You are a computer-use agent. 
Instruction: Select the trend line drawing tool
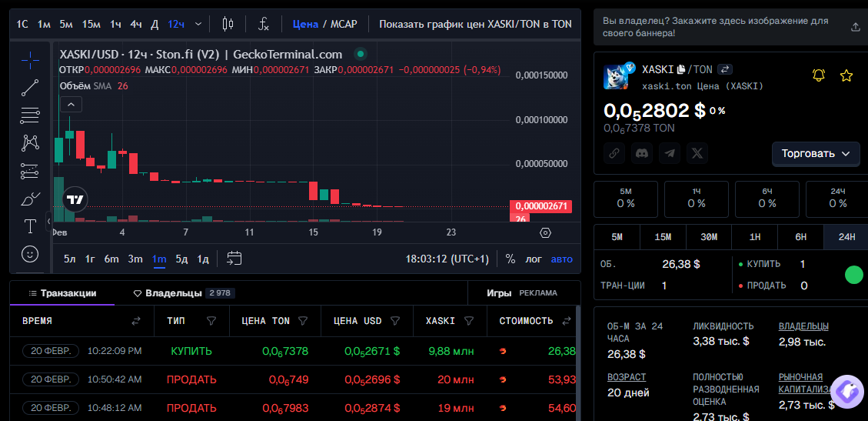[x=30, y=88]
